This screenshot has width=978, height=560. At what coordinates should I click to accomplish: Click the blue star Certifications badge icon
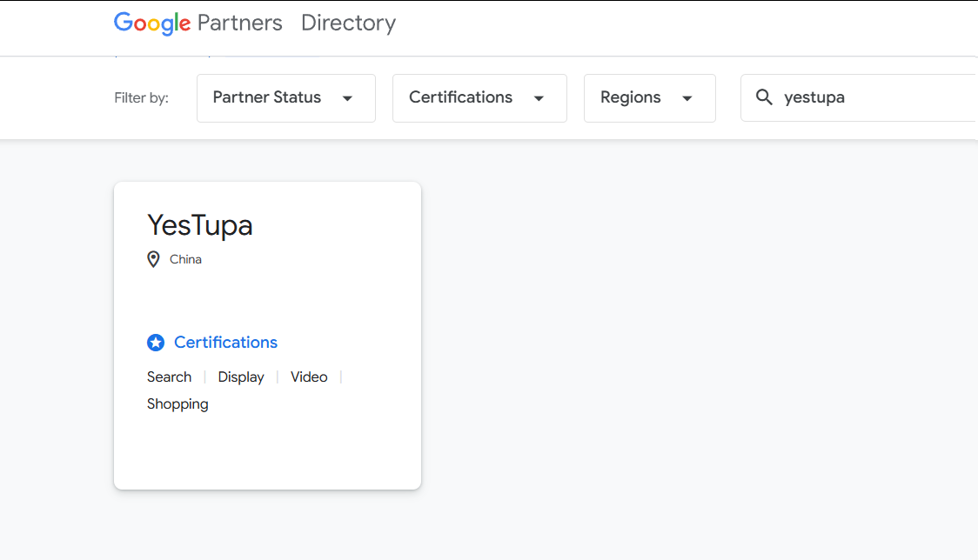tap(156, 343)
